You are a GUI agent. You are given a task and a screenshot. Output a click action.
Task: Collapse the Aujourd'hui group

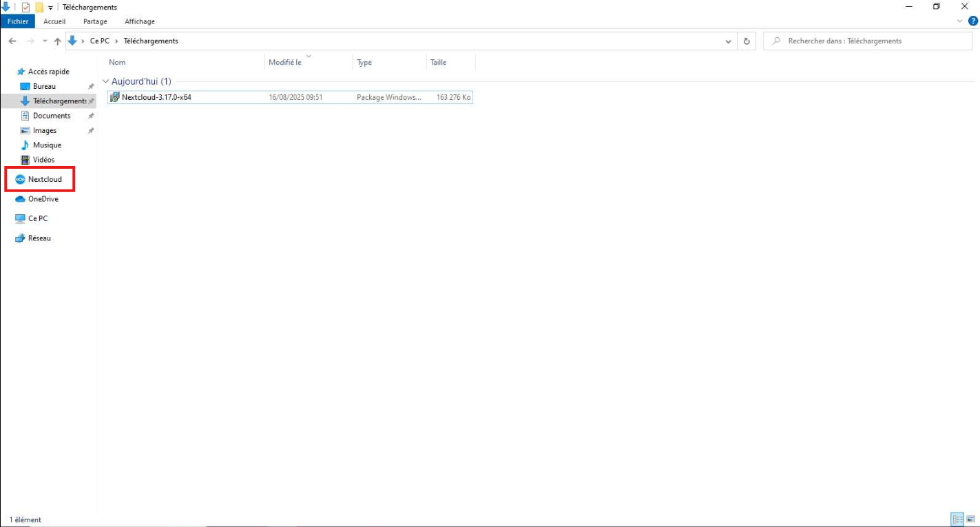point(105,81)
